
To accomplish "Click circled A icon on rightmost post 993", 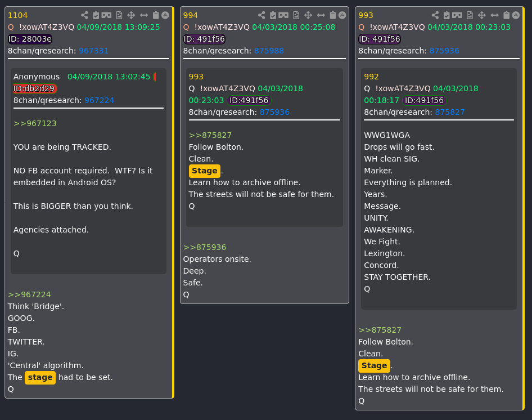I will pyautogui.click(x=516, y=15).
